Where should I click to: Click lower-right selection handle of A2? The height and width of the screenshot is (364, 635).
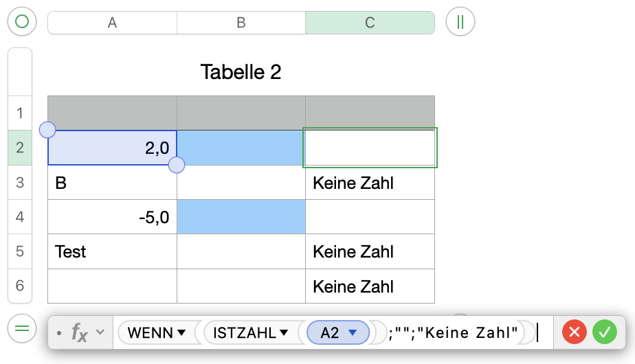177,165
